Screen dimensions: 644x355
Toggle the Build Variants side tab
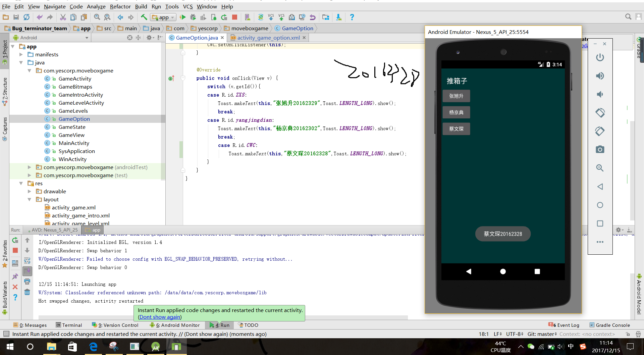[5, 297]
